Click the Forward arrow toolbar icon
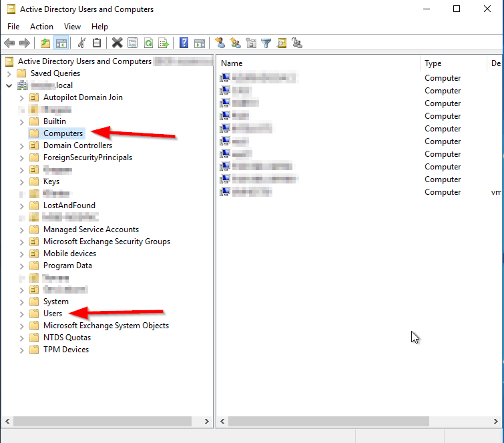 [25, 43]
